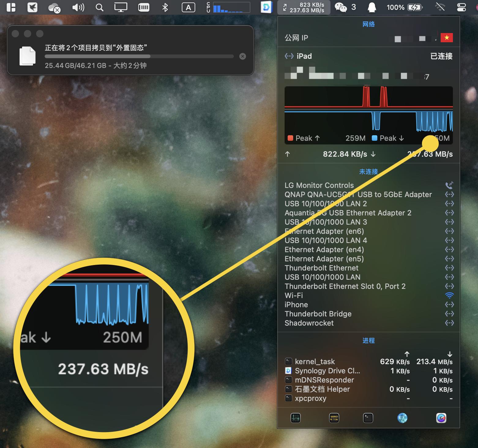Open the Network Utility globe icon

click(402, 418)
